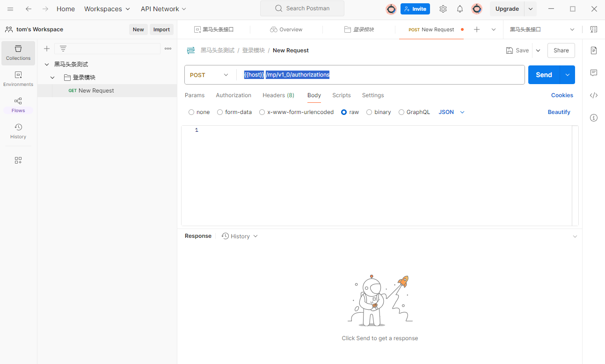
Task: Open the three-dots collection options
Action: (x=168, y=49)
